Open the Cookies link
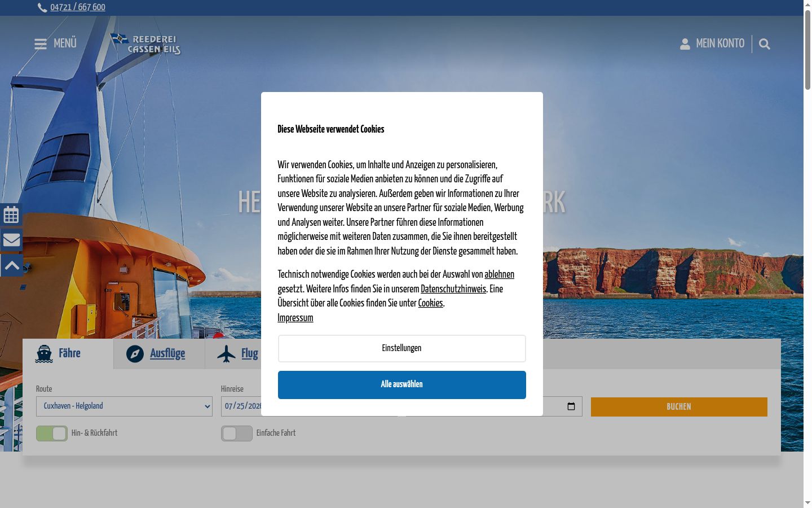The height and width of the screenshot is (508, 812). 430,304
